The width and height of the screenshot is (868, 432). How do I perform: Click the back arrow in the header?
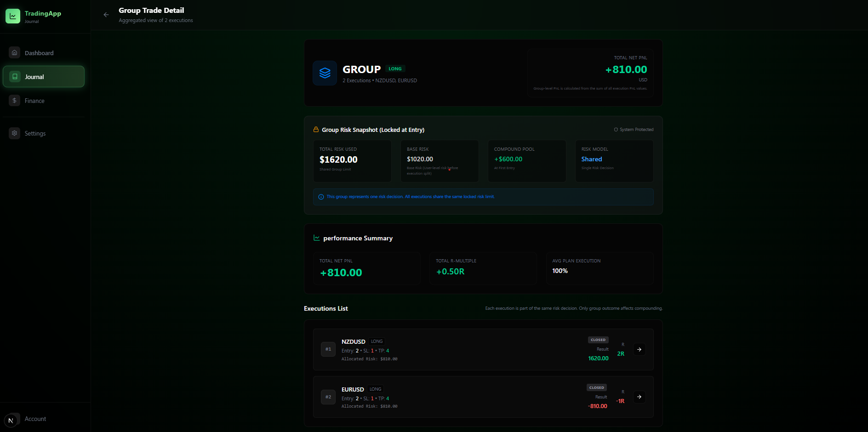point(106,15)
